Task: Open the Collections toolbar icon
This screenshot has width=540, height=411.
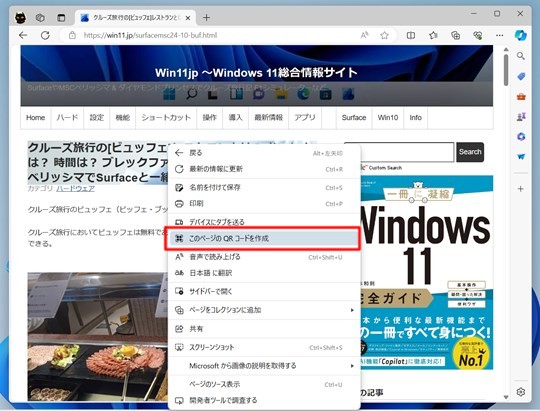Action: coord(456,35)
